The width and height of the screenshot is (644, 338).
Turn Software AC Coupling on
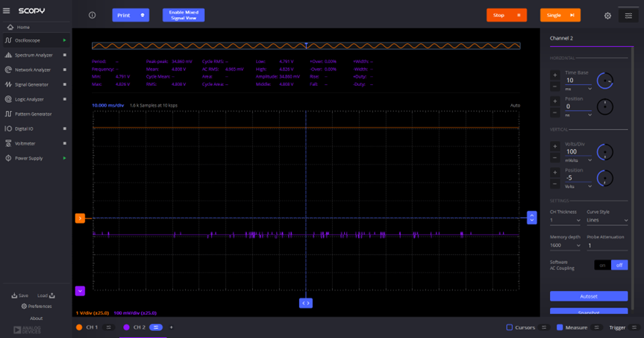pos(602,266)
